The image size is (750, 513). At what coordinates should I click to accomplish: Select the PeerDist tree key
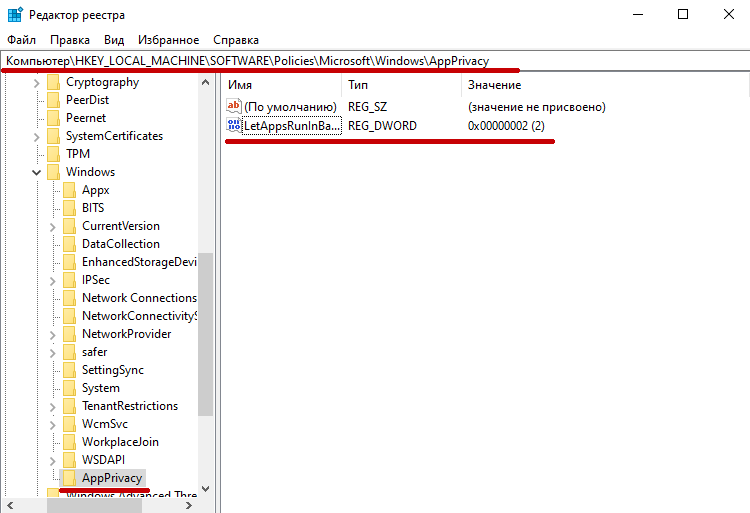pyautogui.click(x=87, y=100)
